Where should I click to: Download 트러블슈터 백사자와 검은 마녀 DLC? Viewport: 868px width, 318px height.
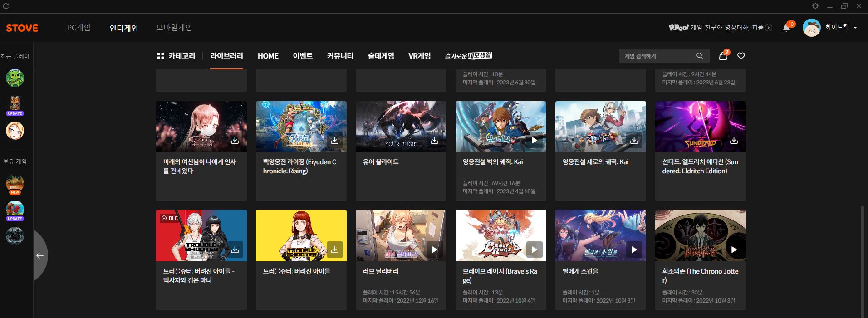click(x=235, y=250)
